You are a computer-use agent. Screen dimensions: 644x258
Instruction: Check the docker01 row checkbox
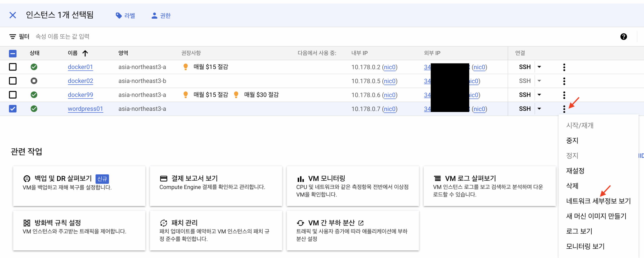pyautogui.click(x=13, y=67)
